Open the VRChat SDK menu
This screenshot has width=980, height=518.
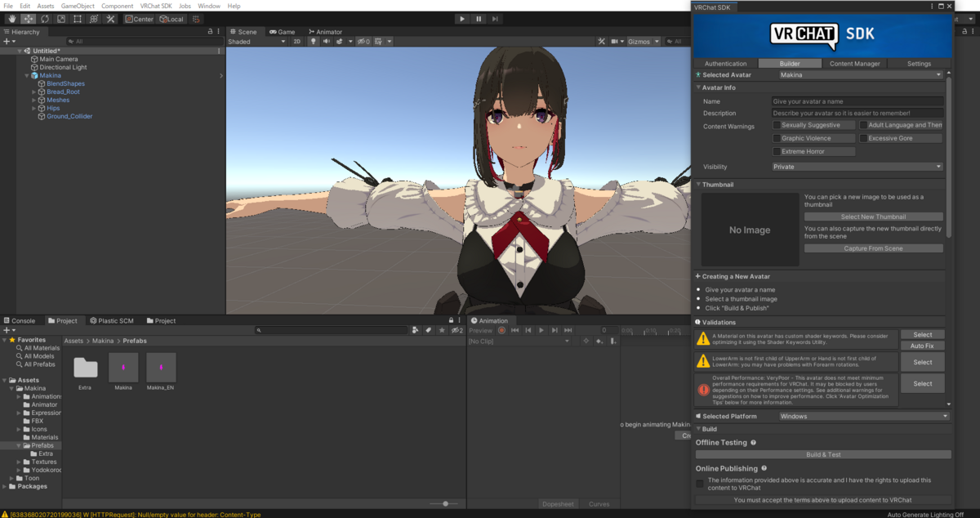(155, 6)
